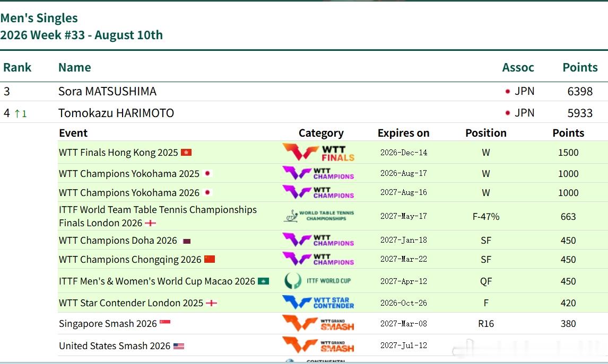Open WTT Champions Chongqing 2026 event
Screen dimensions: 608x364
tap(130, 260)
